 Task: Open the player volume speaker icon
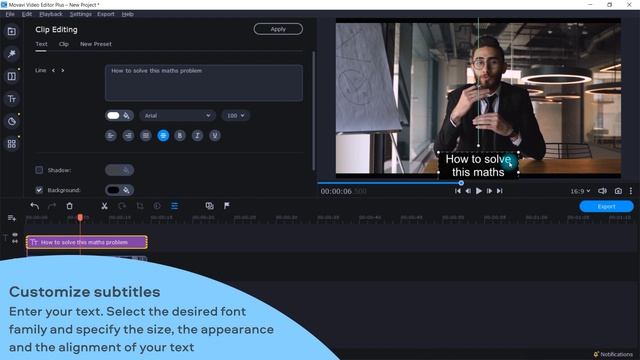click(x=602, y=191)
